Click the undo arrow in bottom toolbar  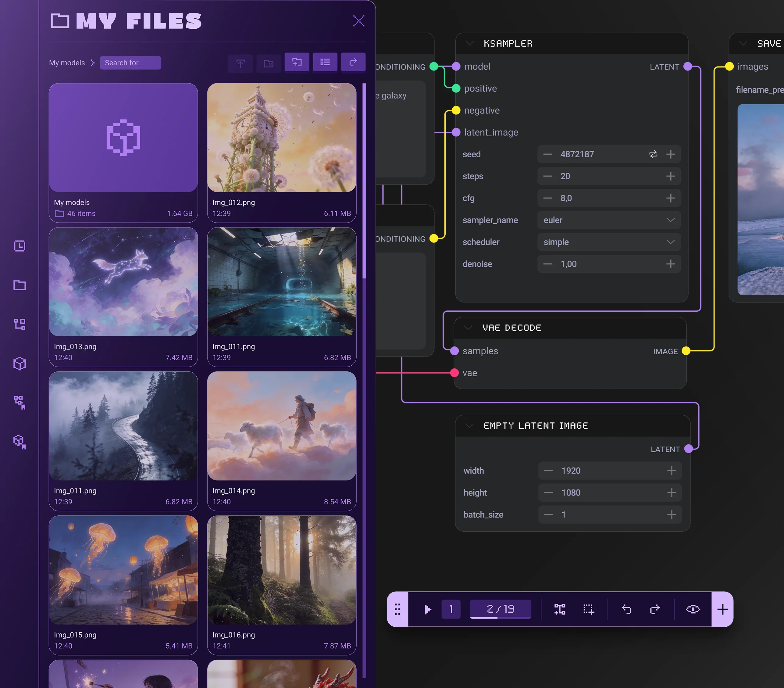626,609
